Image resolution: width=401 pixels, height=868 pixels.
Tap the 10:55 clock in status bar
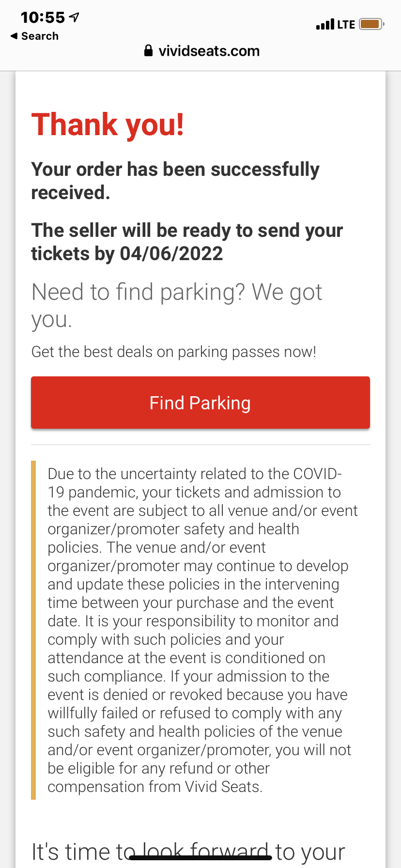pyautogui.click(x=43, y=18)
